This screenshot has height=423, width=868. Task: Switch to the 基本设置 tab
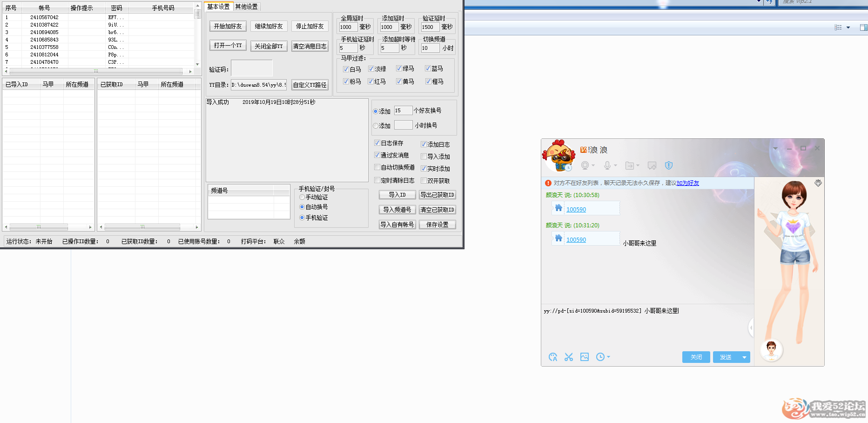pos(218,7)
